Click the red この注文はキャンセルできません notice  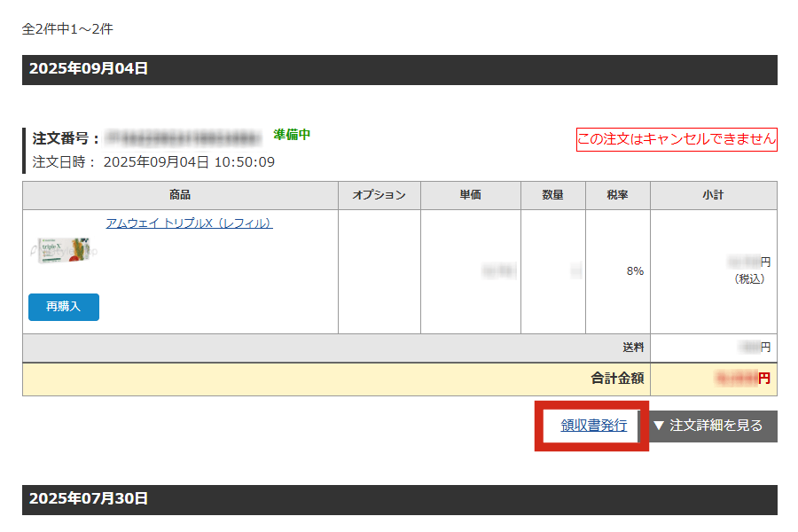[x=677, y=139]
